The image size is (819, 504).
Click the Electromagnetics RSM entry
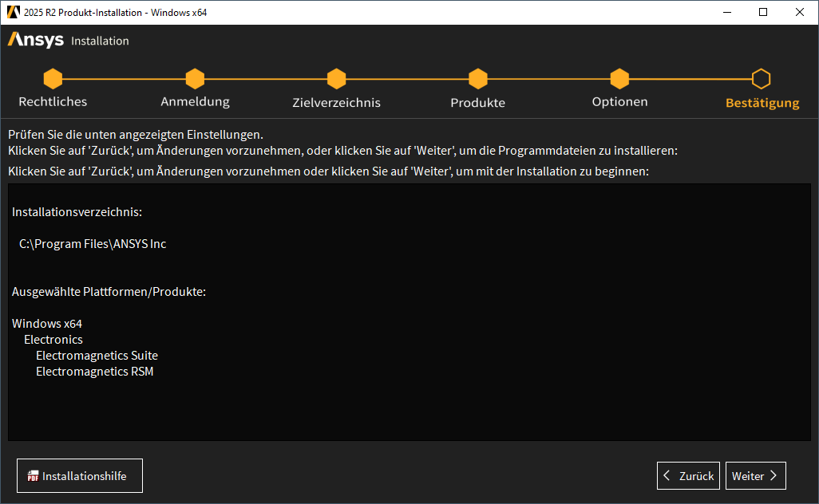(x=94, y=372)
